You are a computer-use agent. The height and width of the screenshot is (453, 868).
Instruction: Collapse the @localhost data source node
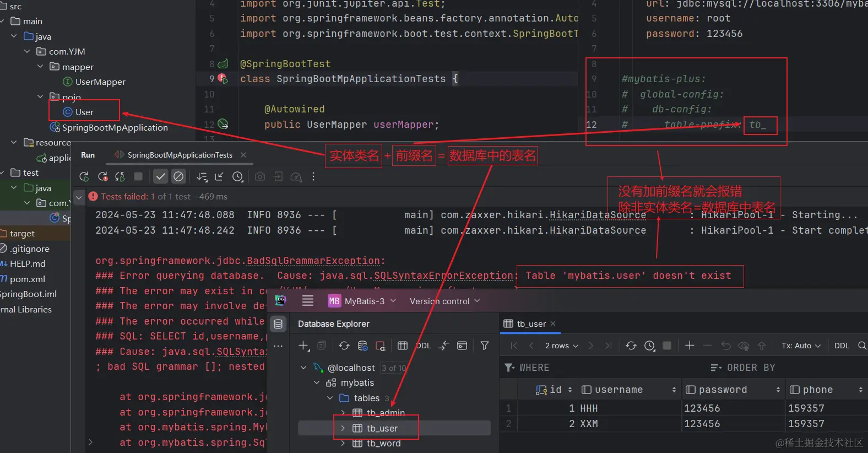[303, 368]
